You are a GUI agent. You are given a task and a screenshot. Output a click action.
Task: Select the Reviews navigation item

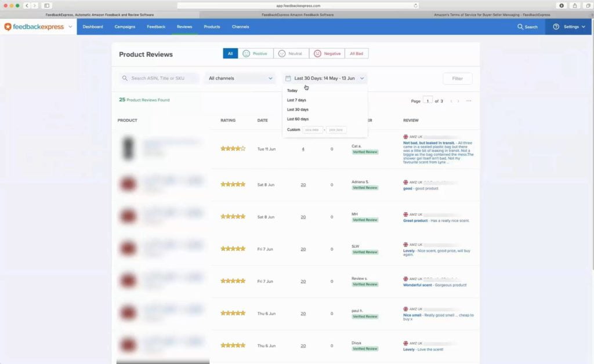[184, 27]
